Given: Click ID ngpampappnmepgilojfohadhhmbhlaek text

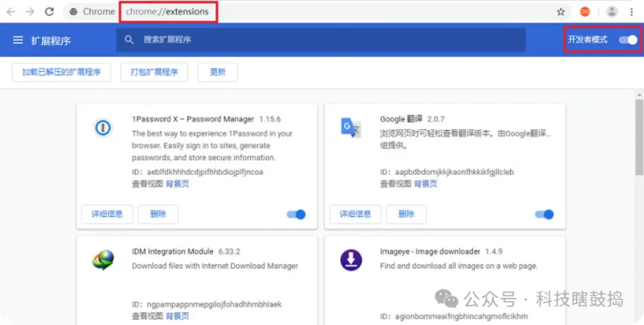Looking at the screenshot, I should click(207, 304).
